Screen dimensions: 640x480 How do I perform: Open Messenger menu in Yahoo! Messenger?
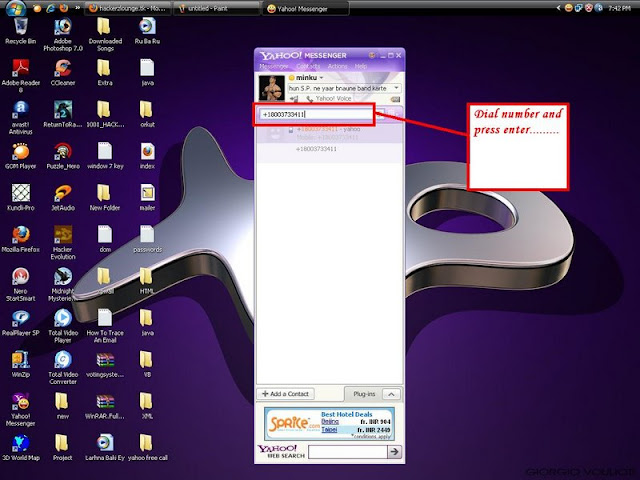273,66
